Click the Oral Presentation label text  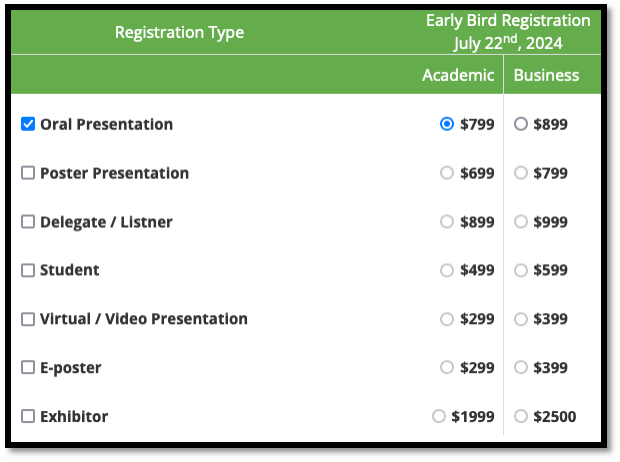point(106,125)
